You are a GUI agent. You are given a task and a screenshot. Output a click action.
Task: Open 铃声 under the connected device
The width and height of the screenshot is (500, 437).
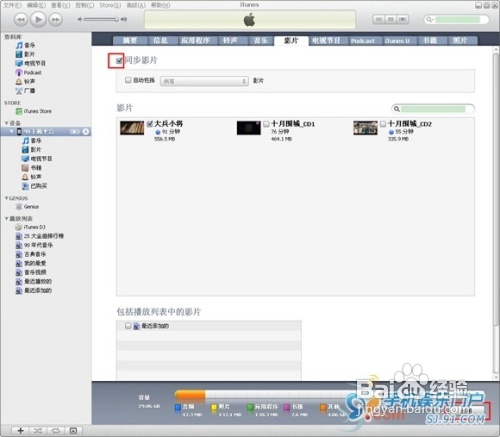[32, 177]
